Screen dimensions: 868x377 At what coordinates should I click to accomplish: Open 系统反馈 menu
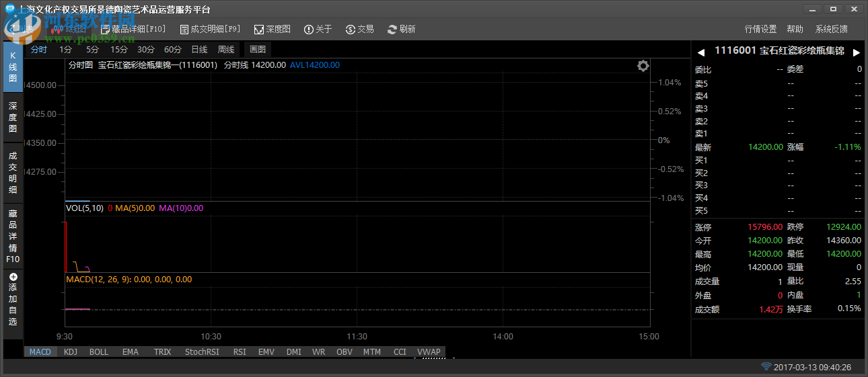pos(831,30)
